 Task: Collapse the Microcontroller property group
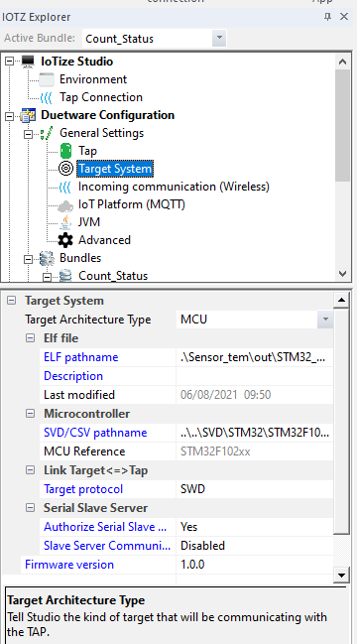pos(31,414)
